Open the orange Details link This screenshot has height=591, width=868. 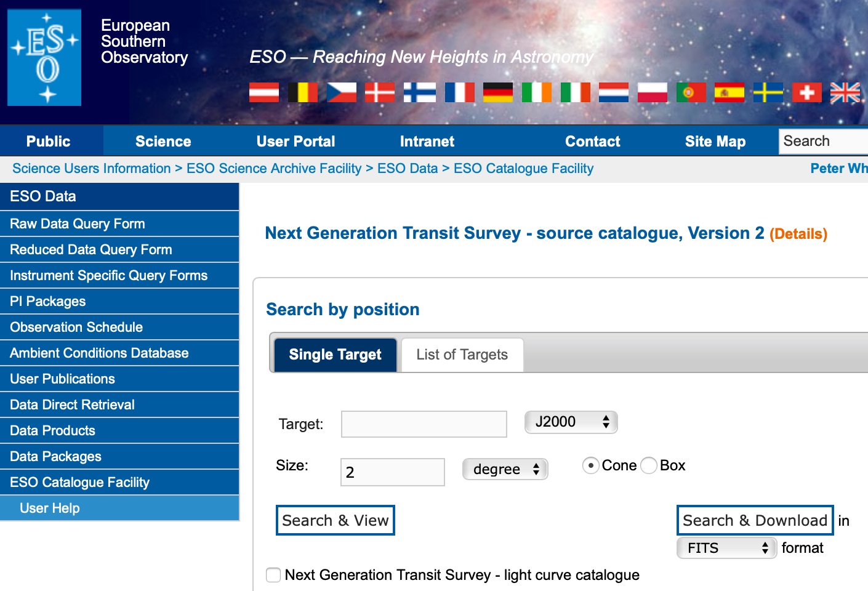(x=798, y=234)
